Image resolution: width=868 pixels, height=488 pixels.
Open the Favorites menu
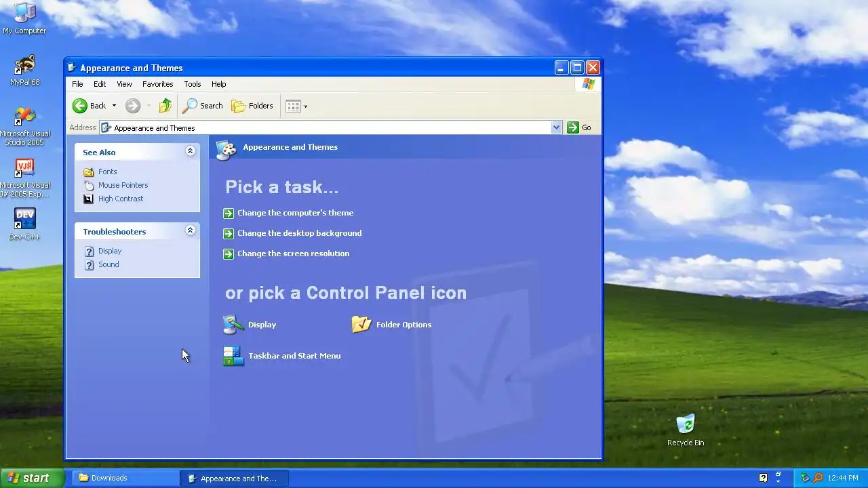[157, 84]
